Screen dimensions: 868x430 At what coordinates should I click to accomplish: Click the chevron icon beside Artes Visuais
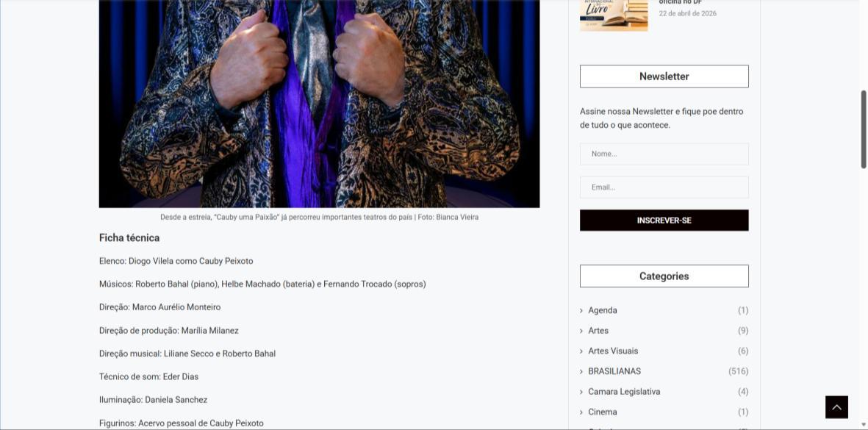pyautogui.click(x=581, y=351)
